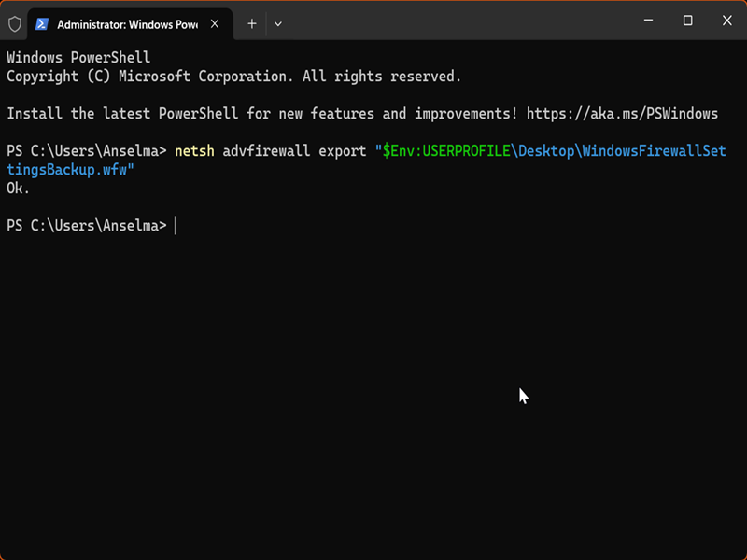Click the advfirewall argument text
The image size is (747, 560).
[266, 151]
